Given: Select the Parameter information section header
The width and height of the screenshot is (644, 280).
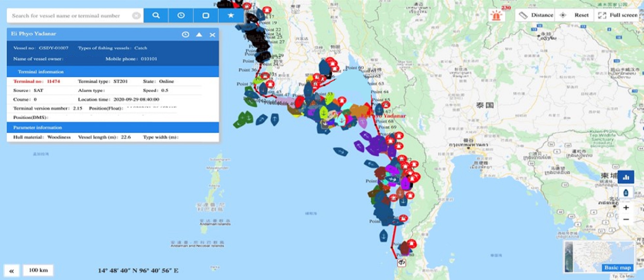Looking at the screenshot, I should (x=38, y=128).
